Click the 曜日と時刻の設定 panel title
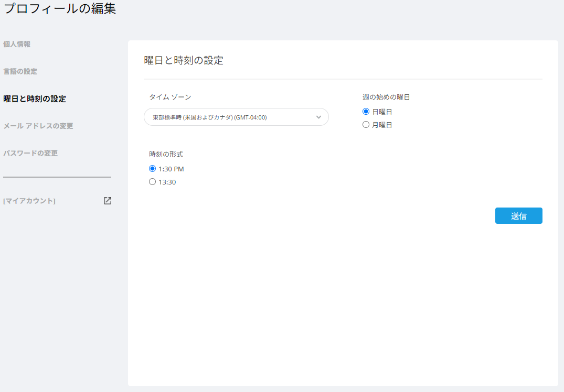Viewport: 564px width, 392px height. point(183,60)
